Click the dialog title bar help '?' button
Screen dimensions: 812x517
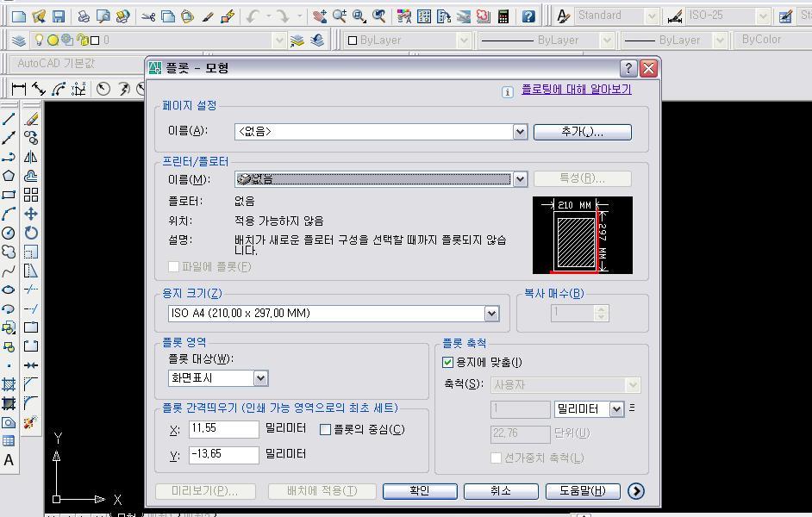[x=628, y=68]
